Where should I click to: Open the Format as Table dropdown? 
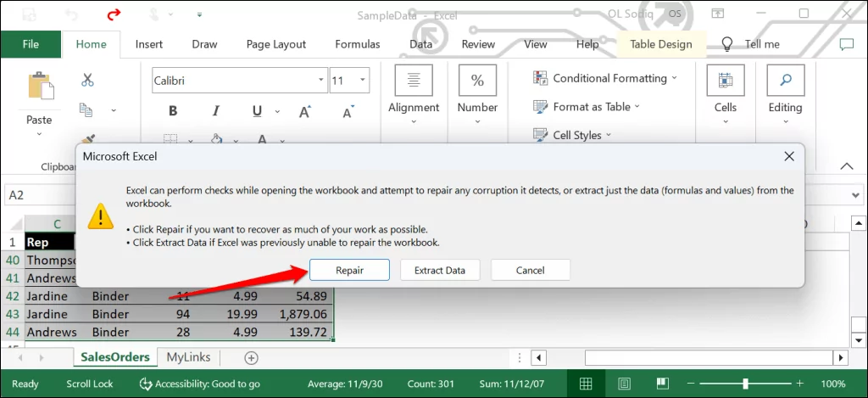click(x=587, y=106)
